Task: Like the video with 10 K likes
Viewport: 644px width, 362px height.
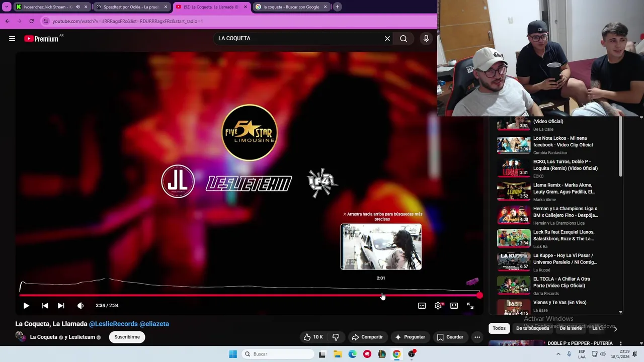Action: click(313, 337)
